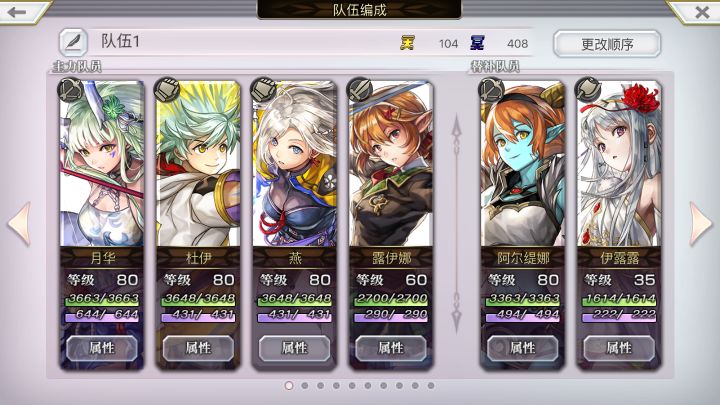Click bow weapon icon on 月华 card
Screen dimensions: 720x405
(x=70, y=89)
